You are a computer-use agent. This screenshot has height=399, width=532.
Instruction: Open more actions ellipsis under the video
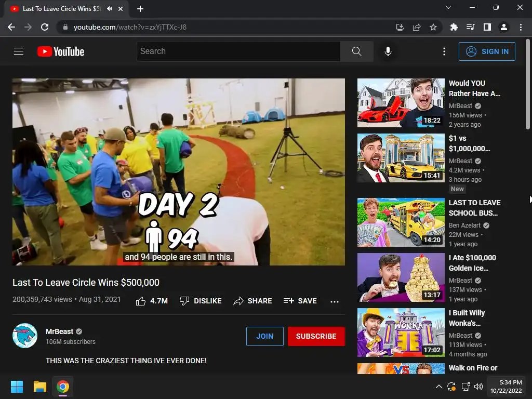[x=335, y=301]
